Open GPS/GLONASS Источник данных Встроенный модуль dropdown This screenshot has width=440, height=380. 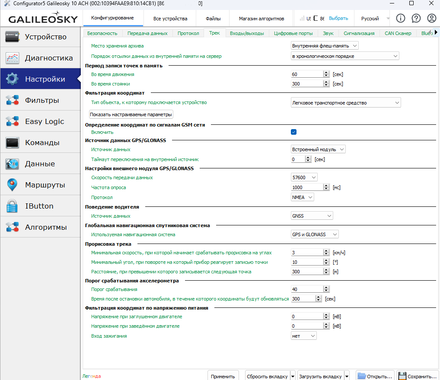coord(318,149)
